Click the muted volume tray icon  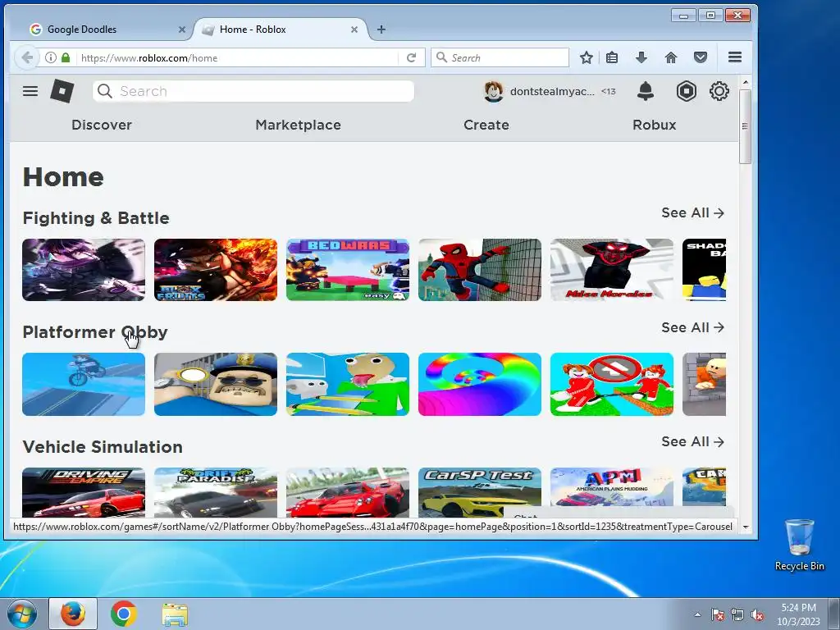coord(757,614)
